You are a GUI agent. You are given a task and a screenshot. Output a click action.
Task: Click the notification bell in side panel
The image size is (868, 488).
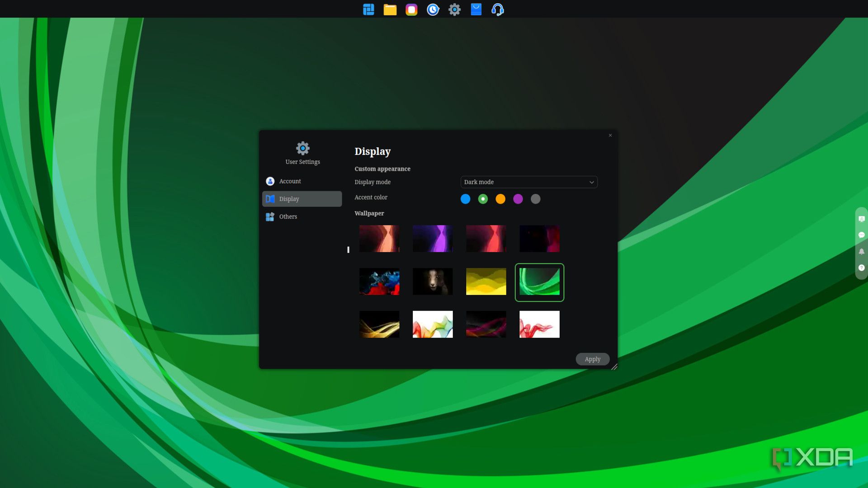(861, 251)
